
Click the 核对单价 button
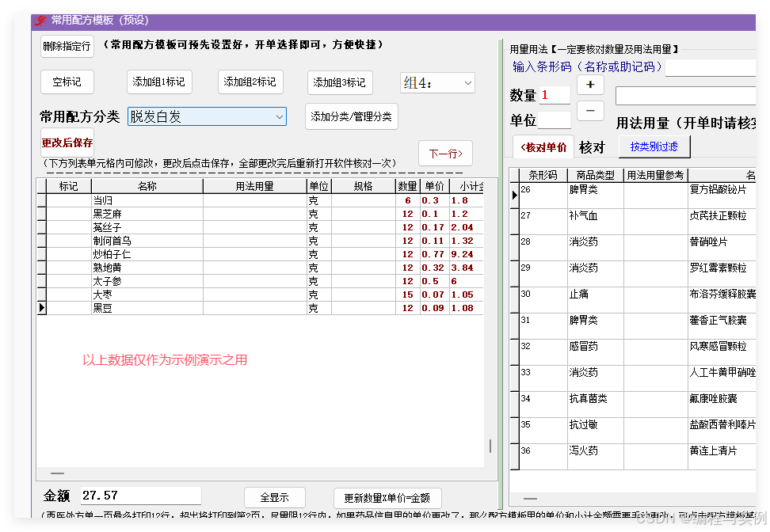(x=543, y=147)
